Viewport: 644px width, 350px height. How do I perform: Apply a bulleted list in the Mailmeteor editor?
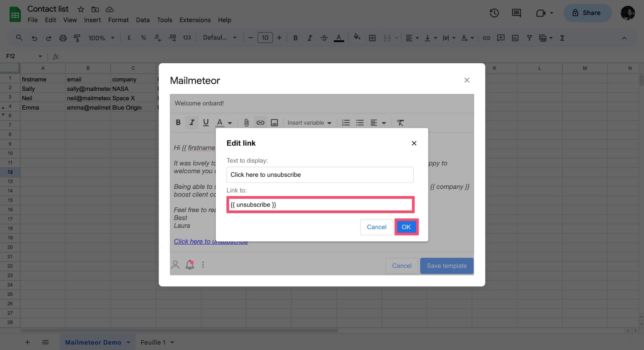[x=360, y=122]
